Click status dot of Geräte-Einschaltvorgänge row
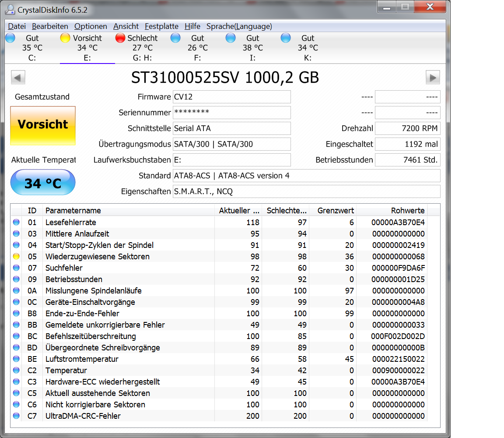Screen dimensions: 504x438 click(16, 302)
